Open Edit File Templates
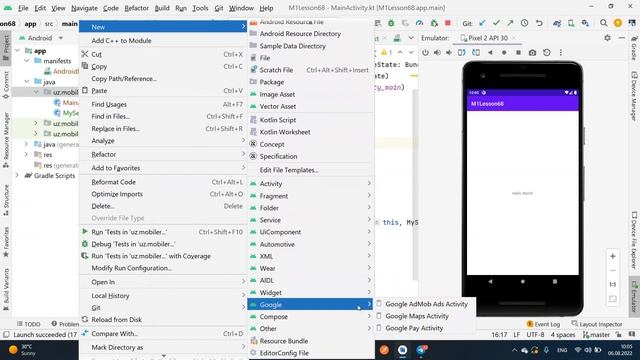Screen dimensions: 640x360 coord(310,170)
